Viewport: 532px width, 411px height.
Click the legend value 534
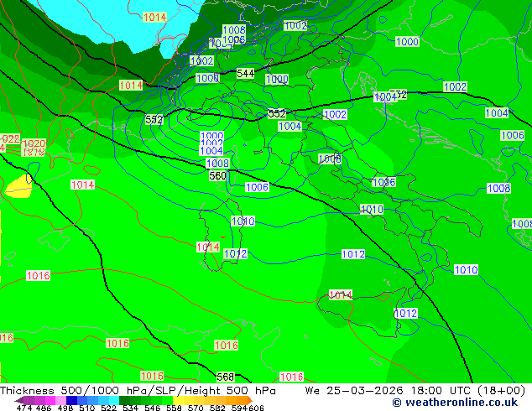click(130, 408)
